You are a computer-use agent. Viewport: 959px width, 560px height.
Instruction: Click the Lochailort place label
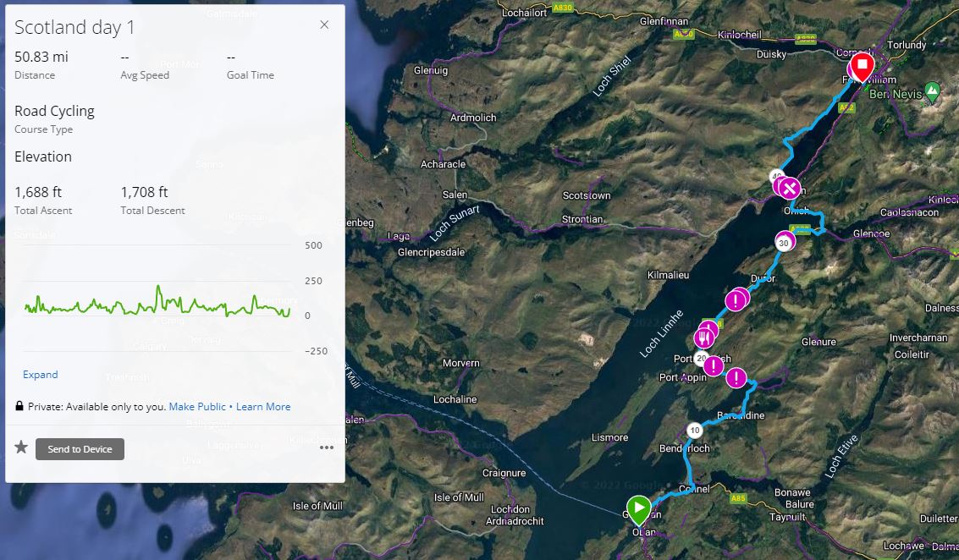tap(524, 12)
